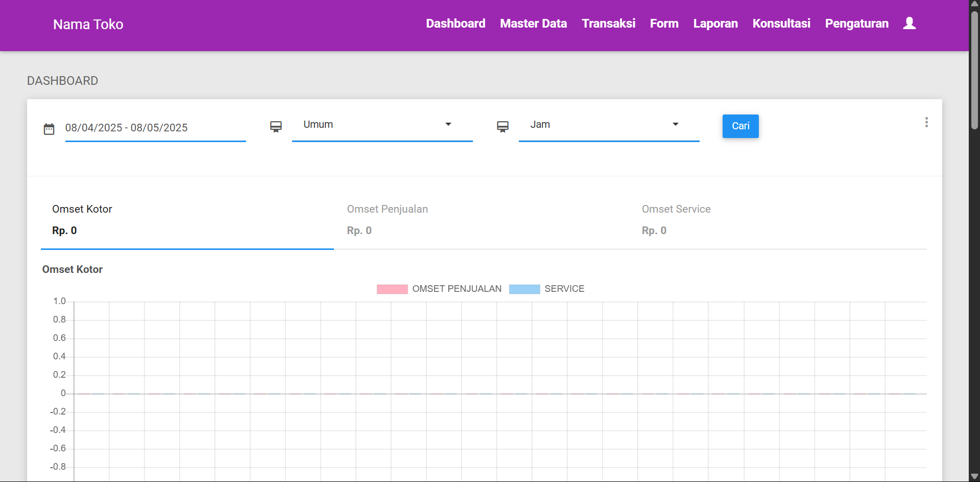Toggle OMSET PENJUALAN legend in chart
The image size is (980, 482).
439,289
